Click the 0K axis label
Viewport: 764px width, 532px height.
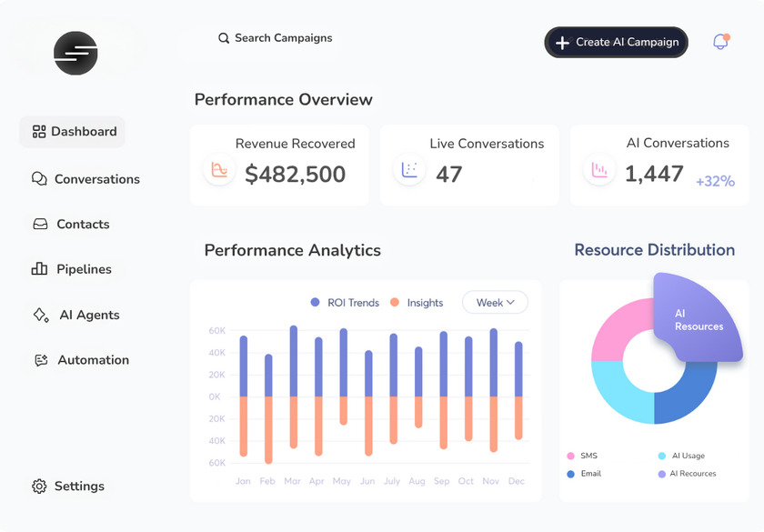click(215, 397)
